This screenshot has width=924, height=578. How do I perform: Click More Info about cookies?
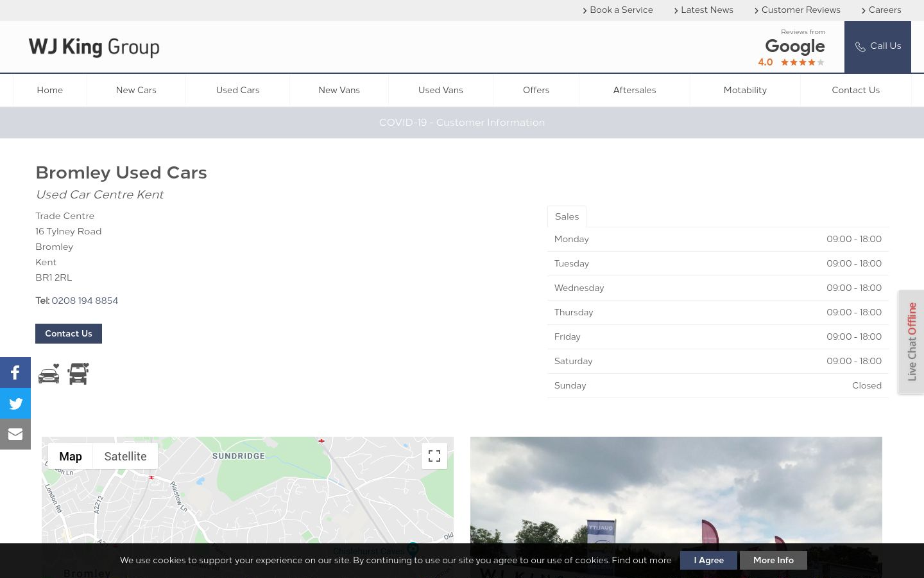click(773, 560)
